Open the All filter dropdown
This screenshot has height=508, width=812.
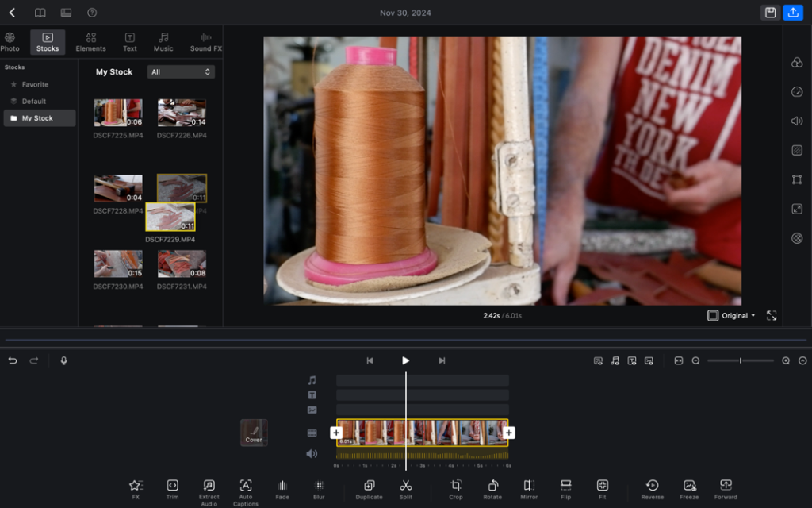pyautogui.click(x=181, y=72)
